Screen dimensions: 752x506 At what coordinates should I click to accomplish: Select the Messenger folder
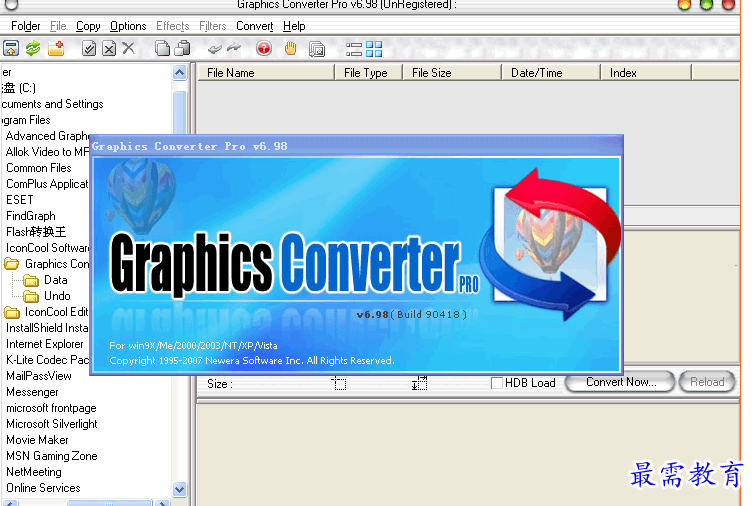coord(32,392)
